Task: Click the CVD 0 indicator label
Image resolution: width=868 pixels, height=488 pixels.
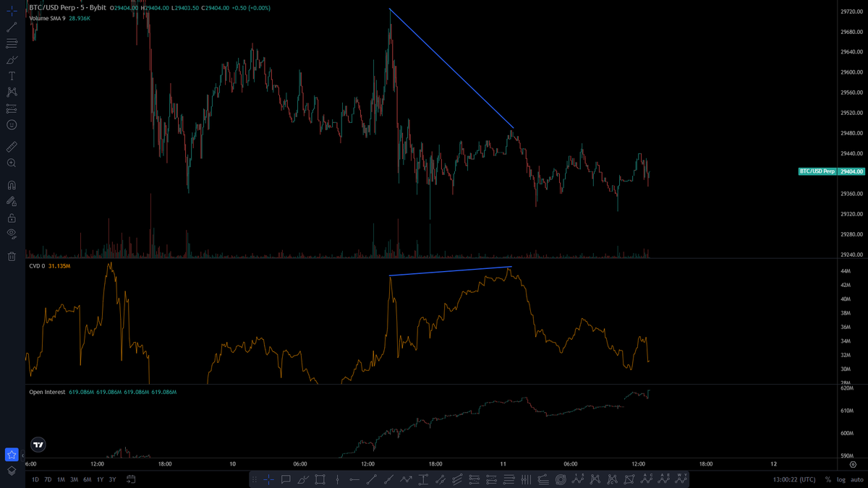Action: (37, 267)
